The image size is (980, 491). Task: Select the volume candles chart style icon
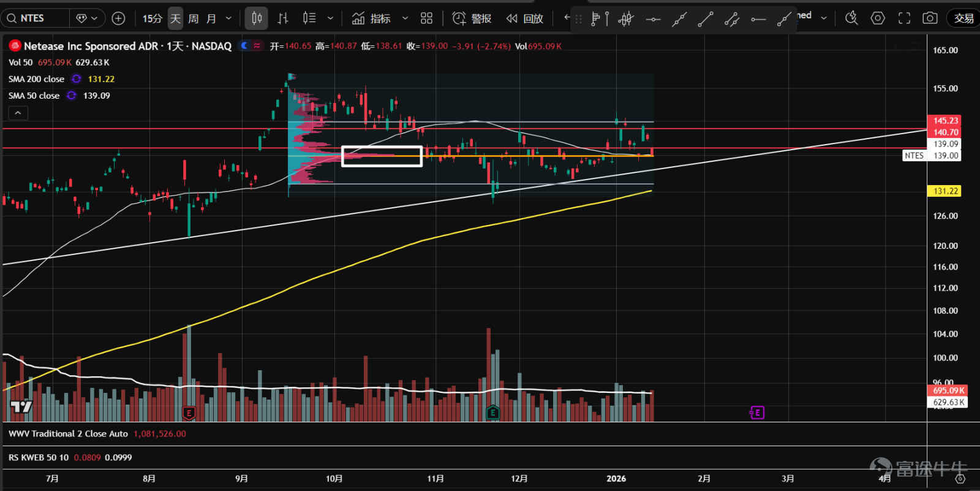click(309, 18)
